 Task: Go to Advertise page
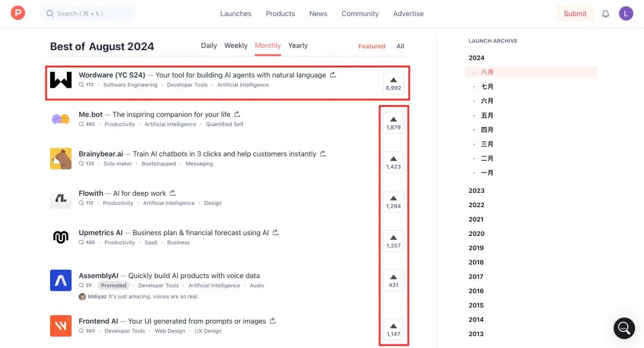tap(408, 14)
